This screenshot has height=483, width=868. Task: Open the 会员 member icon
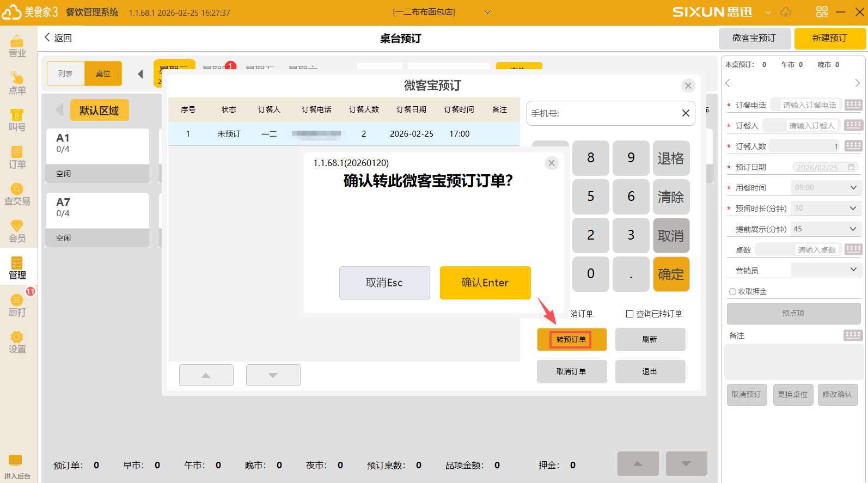[17, 231]
